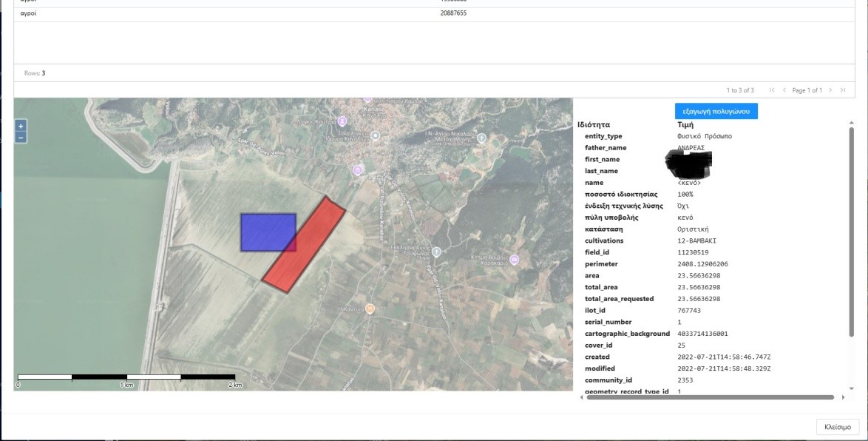Jump to last page of table

[842, 90]
